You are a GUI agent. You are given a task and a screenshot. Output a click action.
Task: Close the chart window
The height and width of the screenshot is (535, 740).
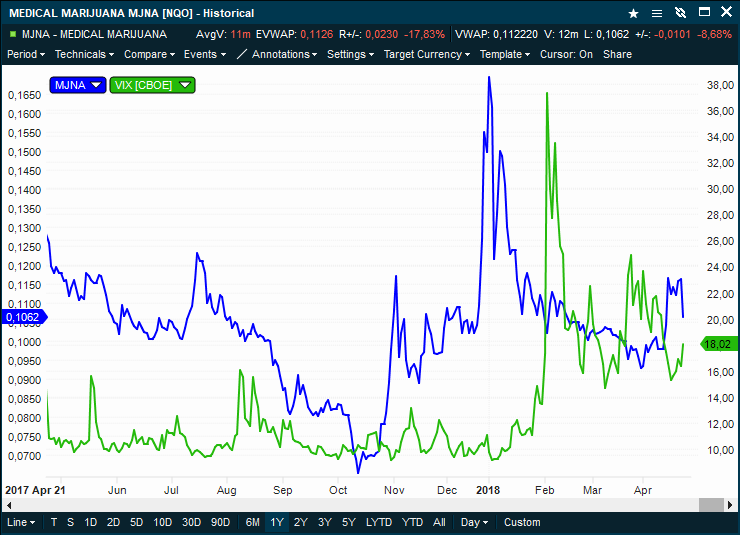pyautogui.click(x=727, y=12)
